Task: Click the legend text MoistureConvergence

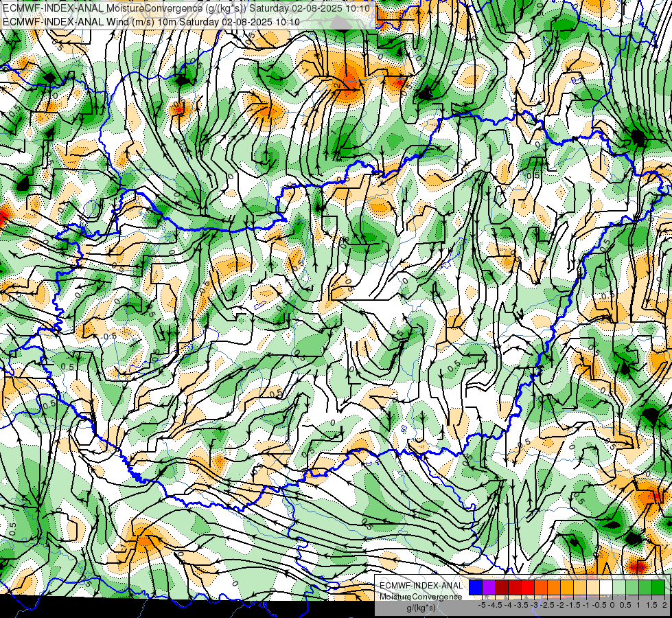Action: [421, 597]
